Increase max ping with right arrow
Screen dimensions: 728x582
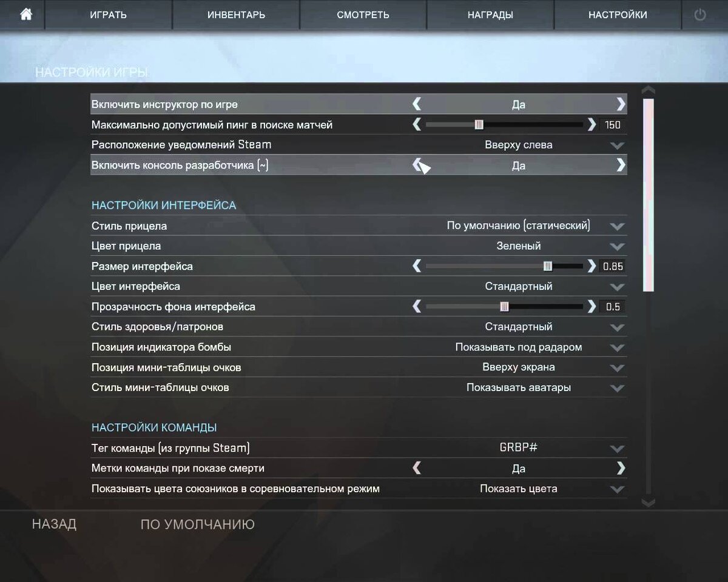(591, 124)
